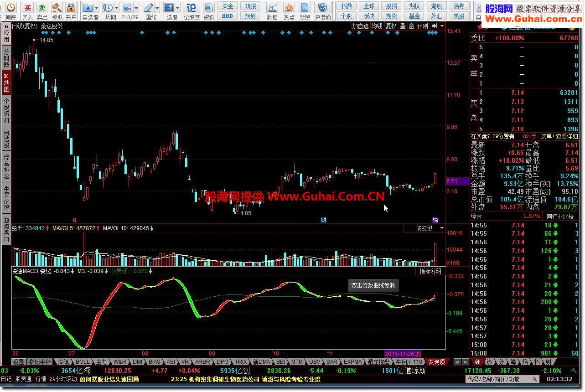
Task: Click the 24小时滚动 news ticker label
Action: point(63,379)
